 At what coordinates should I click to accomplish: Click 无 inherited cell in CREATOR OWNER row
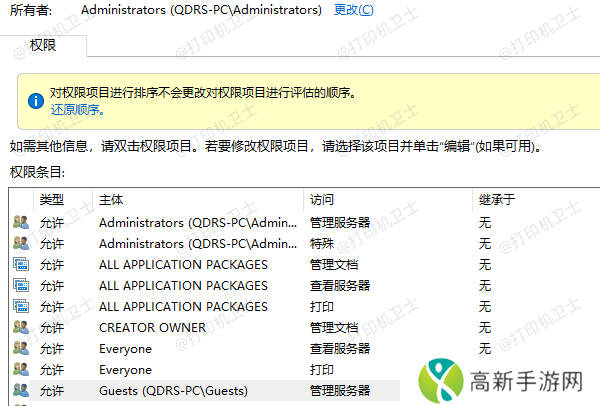(x=485, y=328)
